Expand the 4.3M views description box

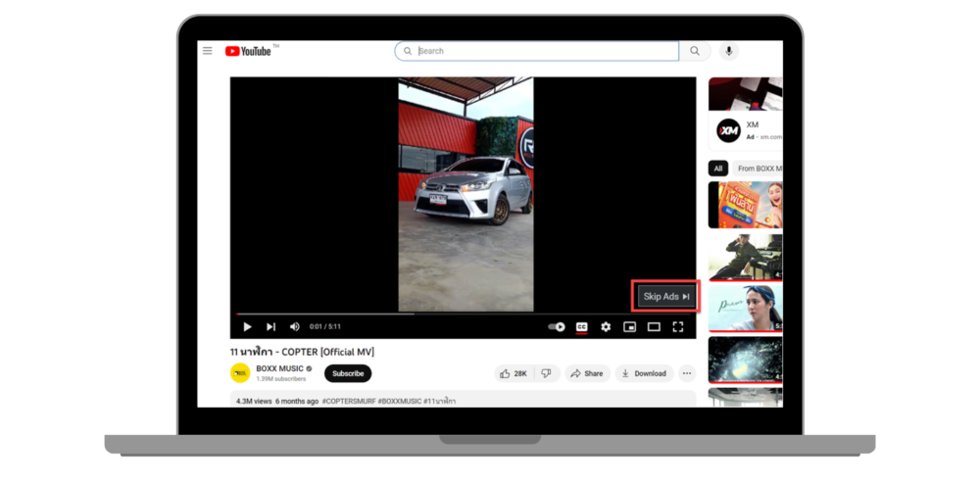(x=464, y=399)
